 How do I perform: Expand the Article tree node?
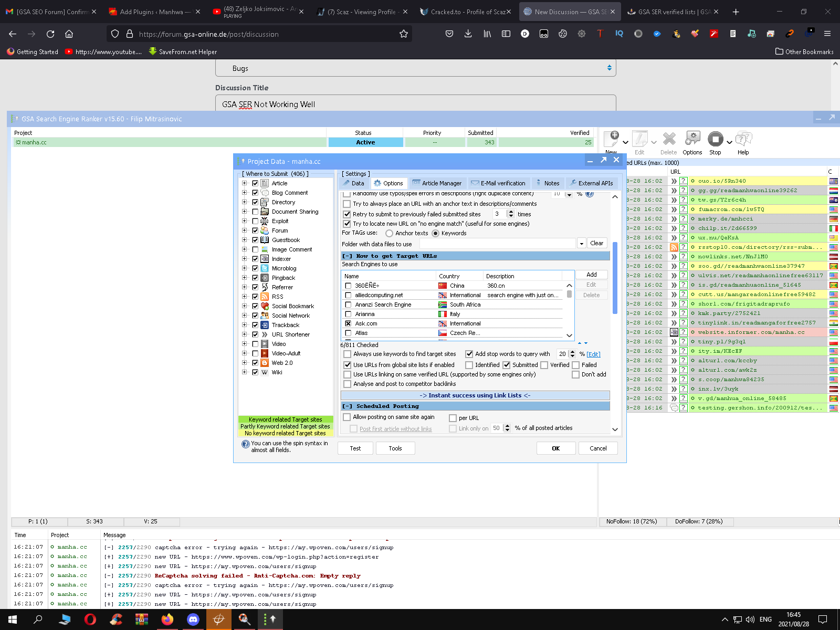click(x=244, y=183)
